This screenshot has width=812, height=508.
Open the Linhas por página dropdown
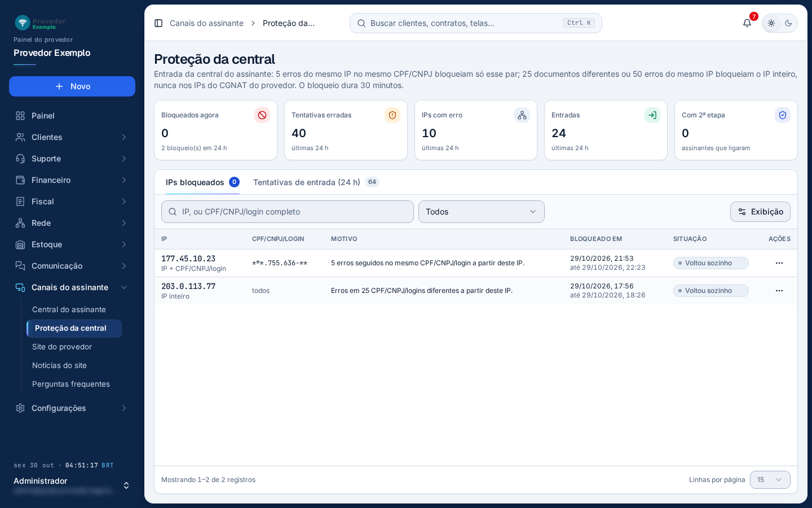pos(770,480)
